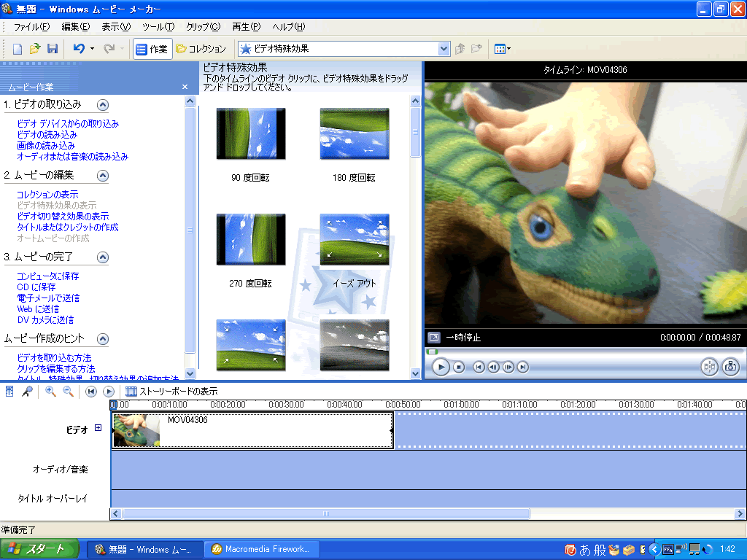This screenshot has height=560, width=747.
Task: Select the grayscale effect thumbnail
Action: pyautogui.click(x=355, y=345)
